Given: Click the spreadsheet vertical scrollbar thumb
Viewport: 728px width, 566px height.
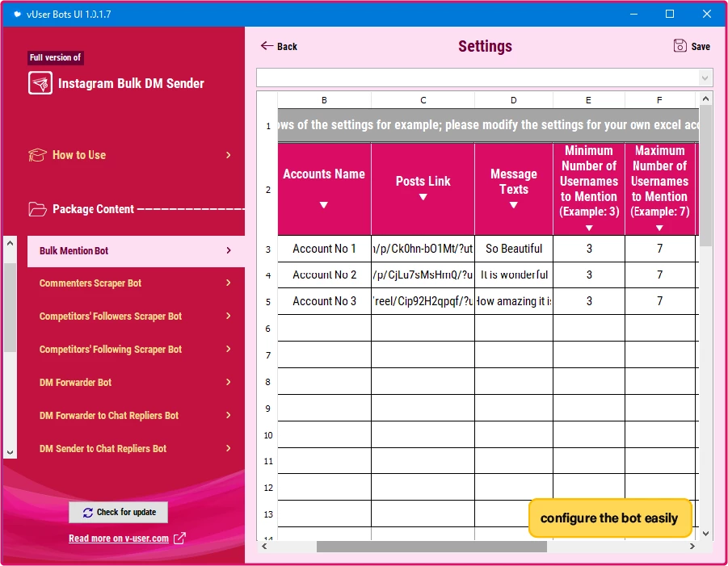Looking at the screenshot, I should 705,175.
